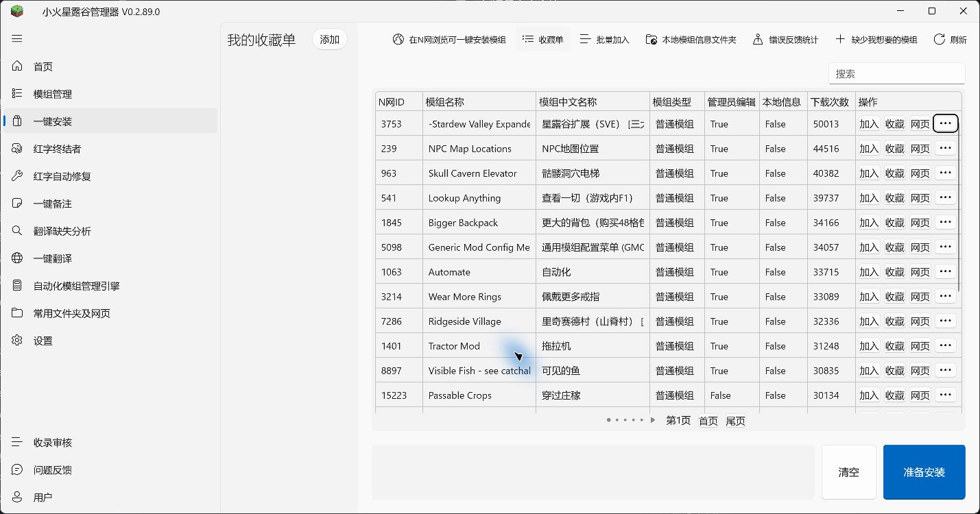Select 拖拉机 Chinese name cell

pyautogui.click(x=593, y=346)
